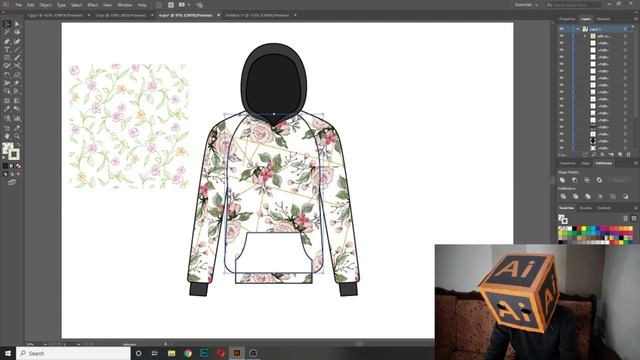Open the Pathfinder panel flyout menu

point(636,163)
